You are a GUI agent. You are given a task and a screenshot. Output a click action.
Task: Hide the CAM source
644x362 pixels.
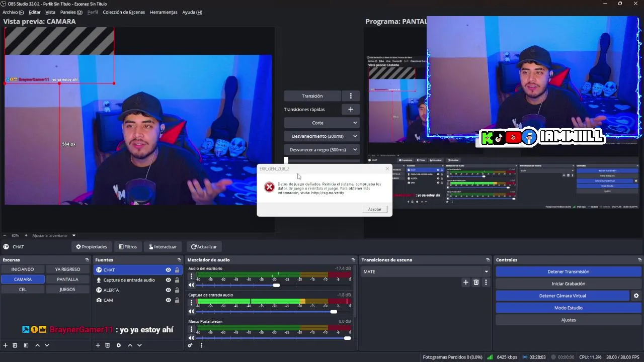pos(168,300)
